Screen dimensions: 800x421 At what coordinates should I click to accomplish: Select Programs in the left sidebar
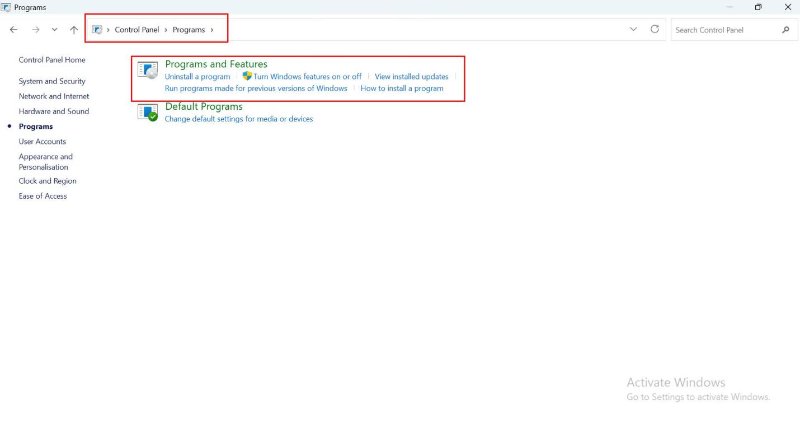[36, 127]
